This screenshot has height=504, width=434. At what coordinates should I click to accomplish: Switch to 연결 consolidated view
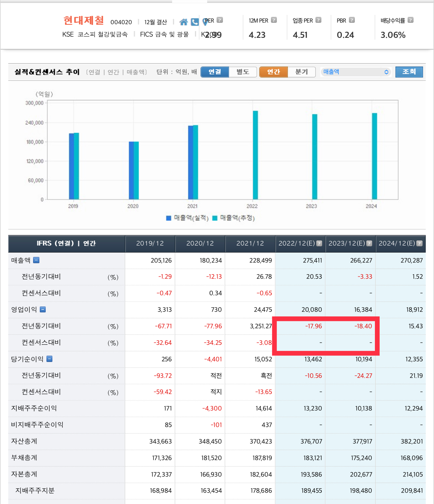point(215,72)
